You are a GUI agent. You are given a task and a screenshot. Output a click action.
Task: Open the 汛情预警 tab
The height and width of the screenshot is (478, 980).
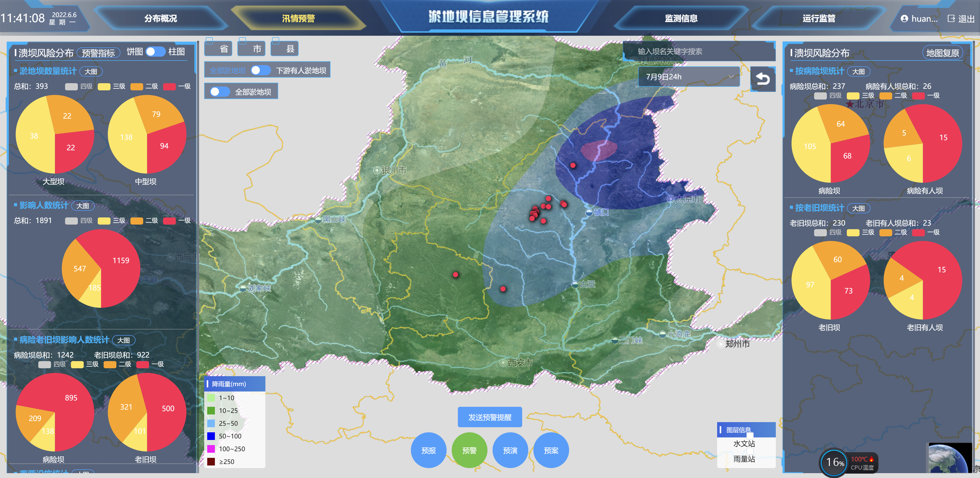(x=298, y=18)
